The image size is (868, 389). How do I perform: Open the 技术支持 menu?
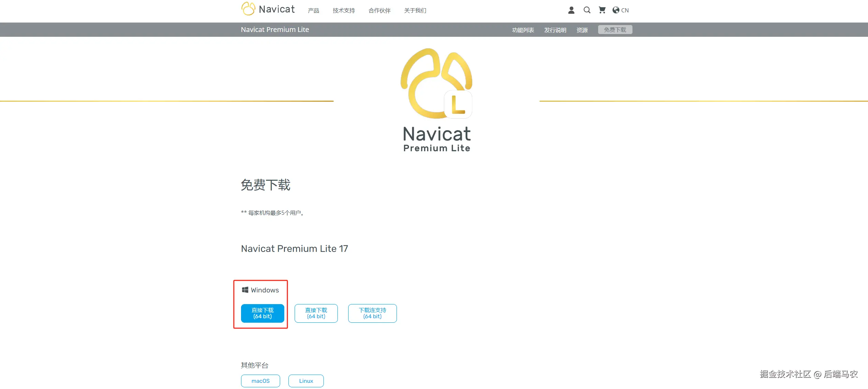click(344, 11)
